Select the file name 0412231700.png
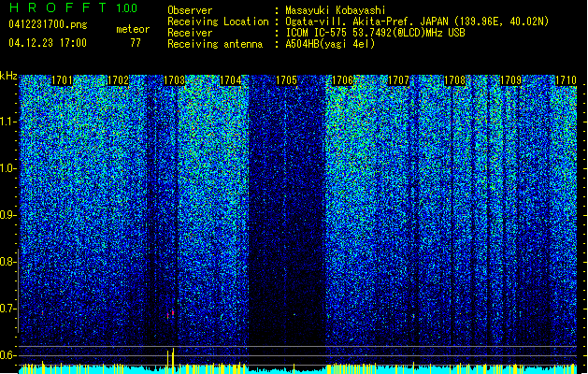The width and height of the screenshot is (588, 374). (48, 24)
